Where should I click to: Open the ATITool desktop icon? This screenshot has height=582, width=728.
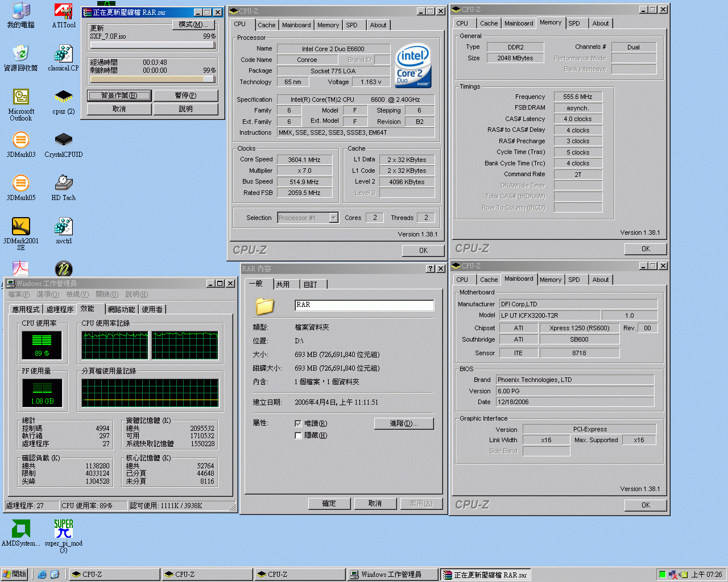(63, 15)
